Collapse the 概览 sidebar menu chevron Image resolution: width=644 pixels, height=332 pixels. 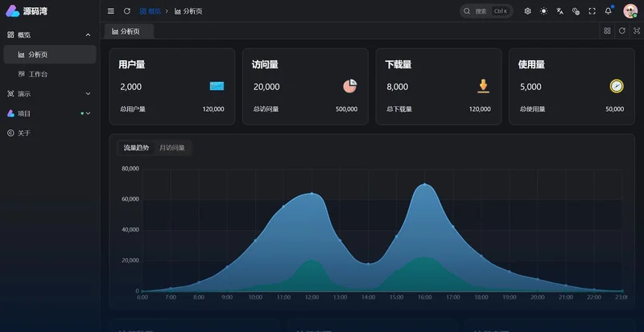tap(88, 35)
